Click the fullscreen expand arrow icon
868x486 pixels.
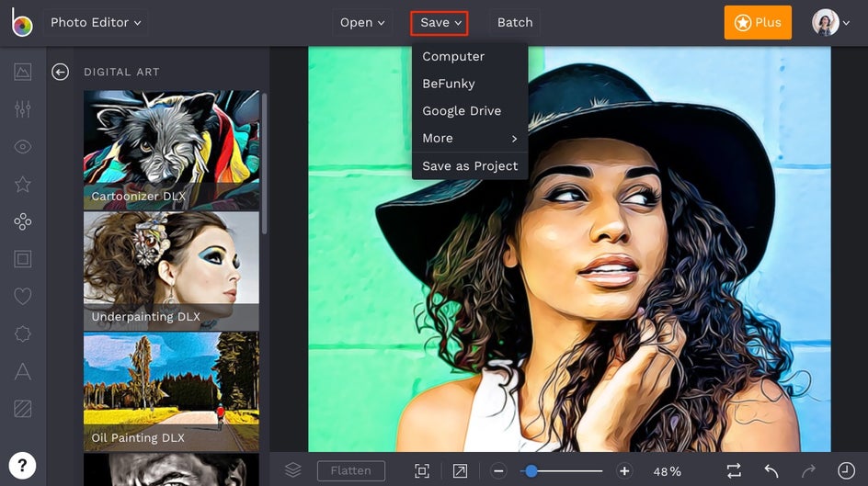460,471
